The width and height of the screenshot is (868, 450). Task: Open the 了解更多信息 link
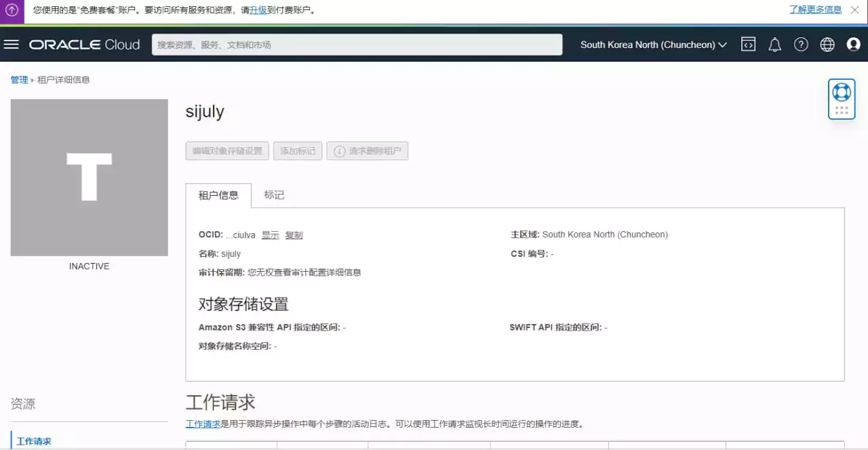[815, 10]
